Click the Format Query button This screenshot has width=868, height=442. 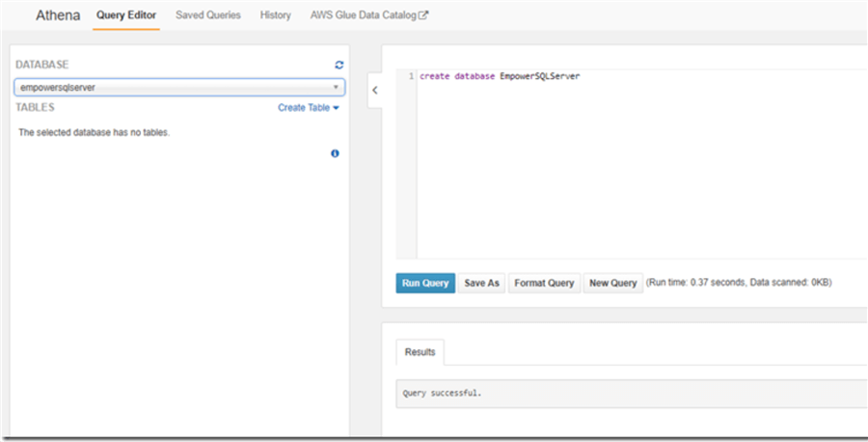tap(544, 283)
